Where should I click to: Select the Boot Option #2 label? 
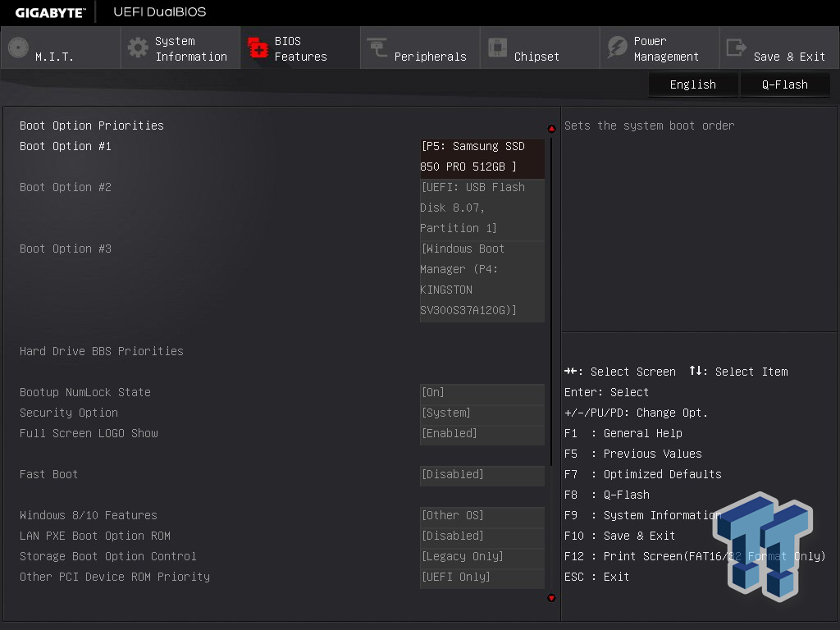coord(66,188)
